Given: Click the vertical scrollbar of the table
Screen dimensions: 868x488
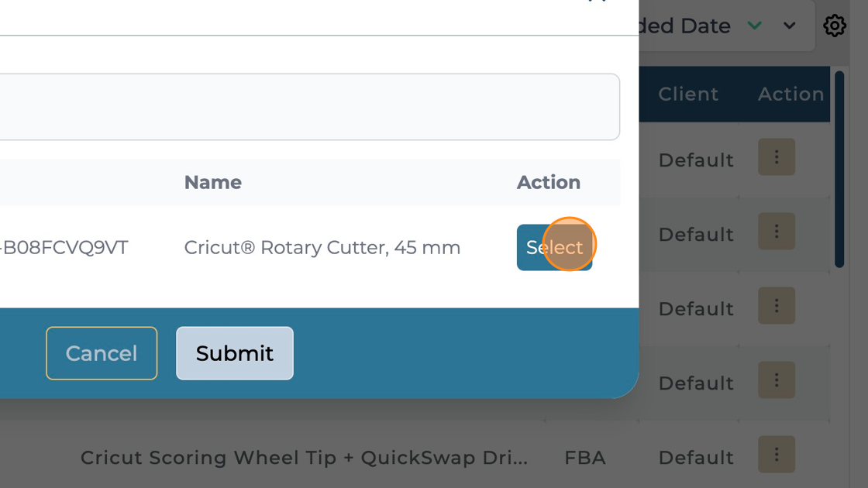Looking at the screenshot, I should click(x=839, y=170).
